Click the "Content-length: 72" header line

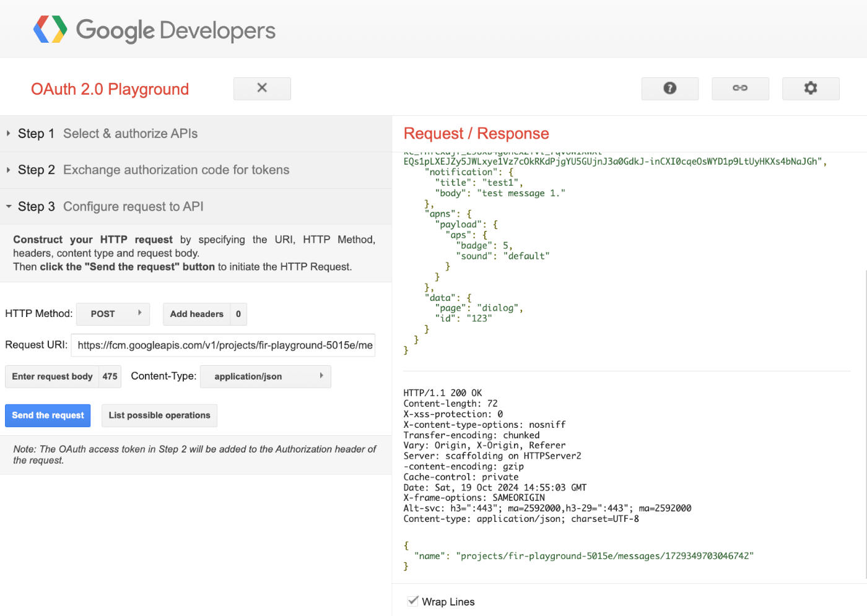[x=450, y=404]
